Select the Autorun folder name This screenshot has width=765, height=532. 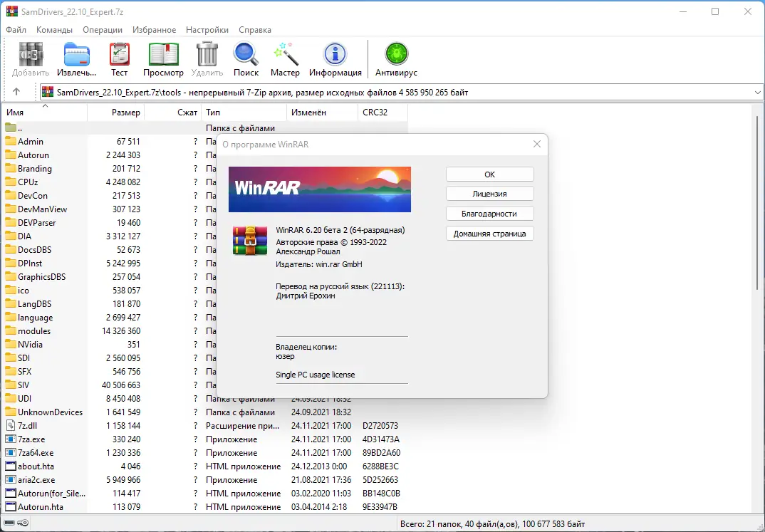click(33, 155)
